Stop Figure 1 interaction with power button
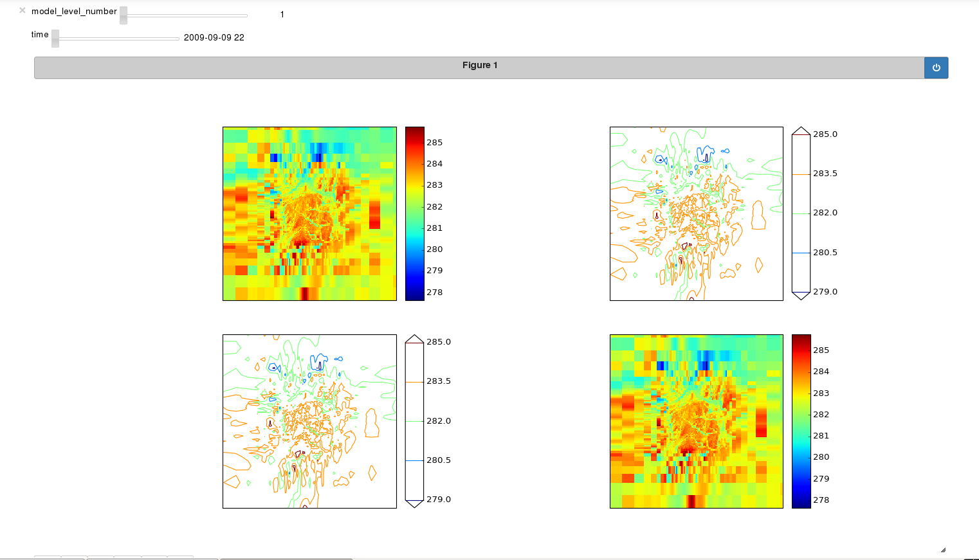 point(936,68)
